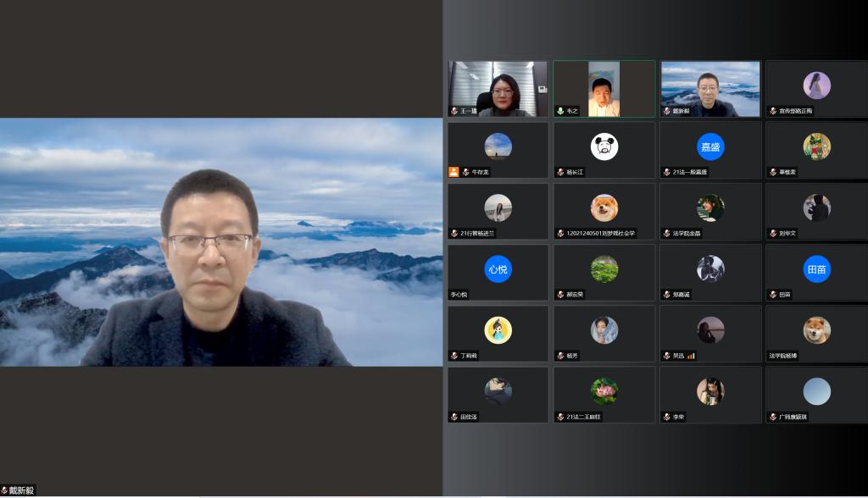Select the 田佳泽 participant tile
Image resolution: width=868 pixels, height=498 pixels.
[498, 395]
